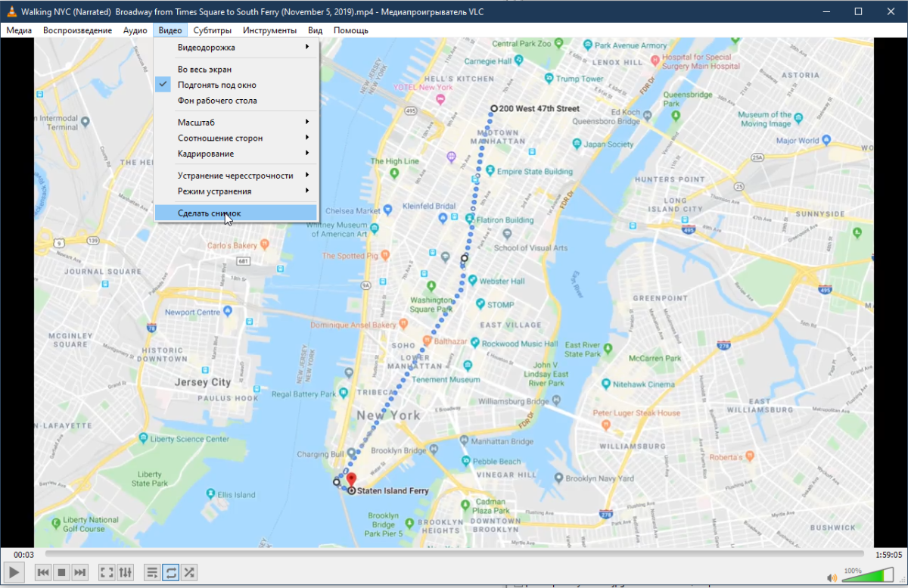Stop playback with the stop button
Screen dimensions: 908x588
coord(62,572)
